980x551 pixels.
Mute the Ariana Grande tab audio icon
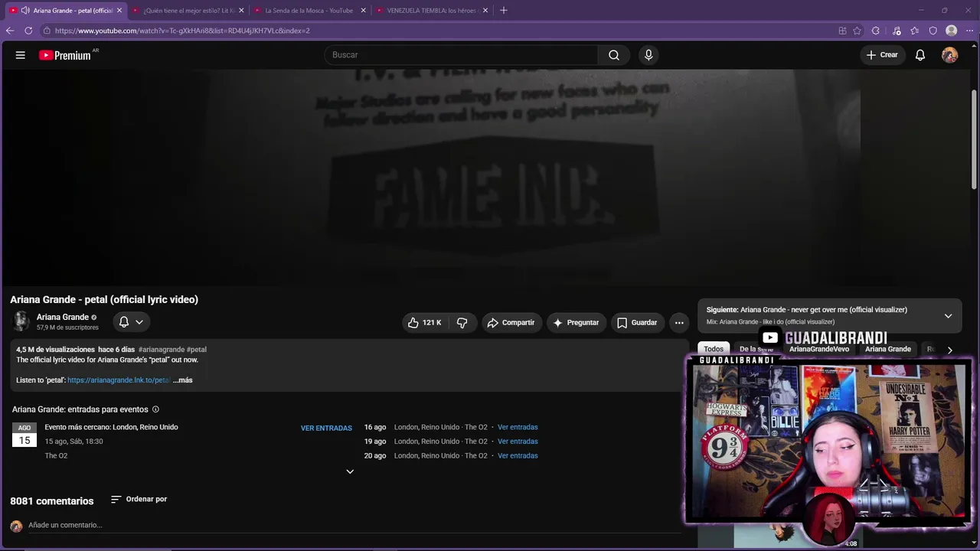pyautogui.click(x=25, y=11)
